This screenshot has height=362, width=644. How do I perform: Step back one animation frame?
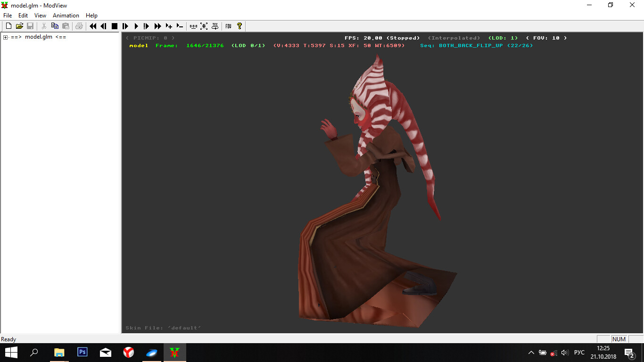(x=104, y=26)
